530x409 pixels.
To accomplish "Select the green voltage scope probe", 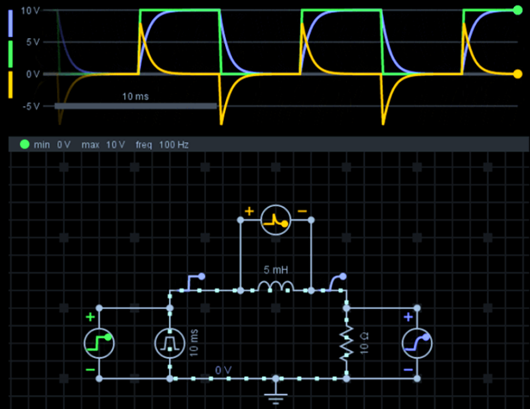I will [x=99, y=343].
